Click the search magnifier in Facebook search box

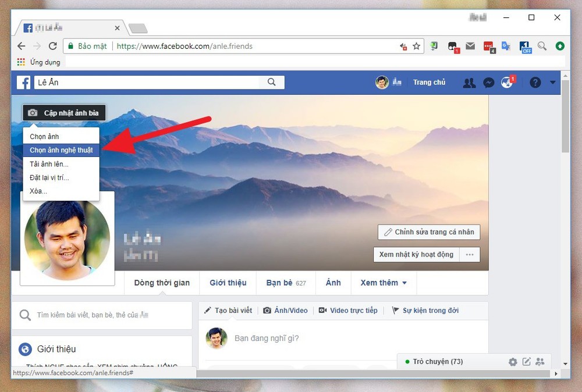(x=272, y=82)
